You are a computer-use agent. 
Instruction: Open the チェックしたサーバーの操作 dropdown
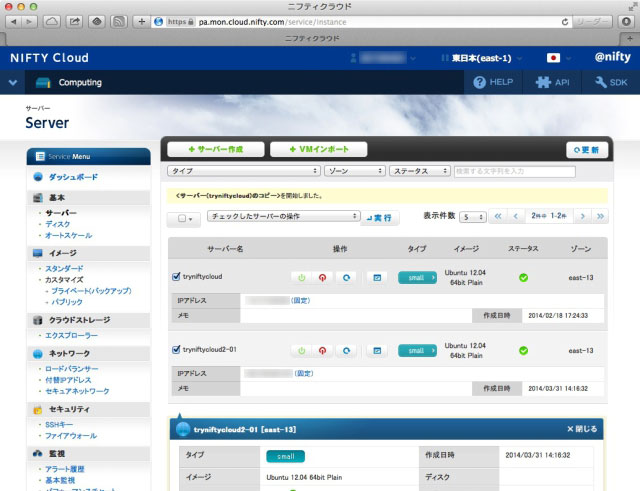click(x=284, y=216)
